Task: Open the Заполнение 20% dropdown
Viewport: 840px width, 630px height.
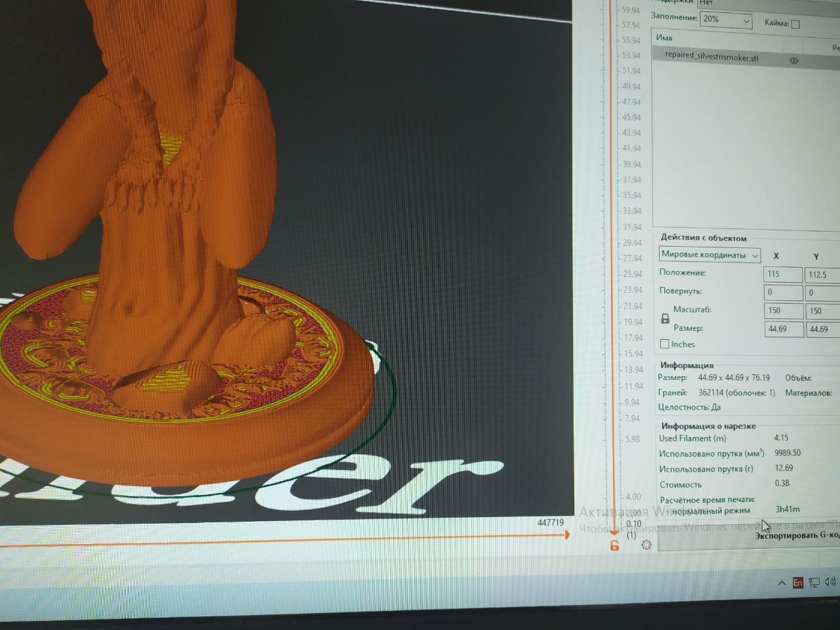Action: pyautogui.click(x=726, y=20)
